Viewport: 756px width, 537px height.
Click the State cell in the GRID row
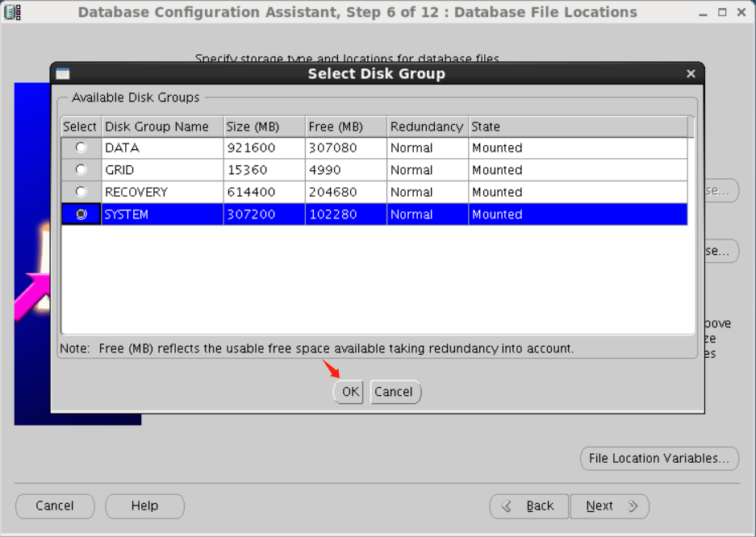(x=578, y=170)
